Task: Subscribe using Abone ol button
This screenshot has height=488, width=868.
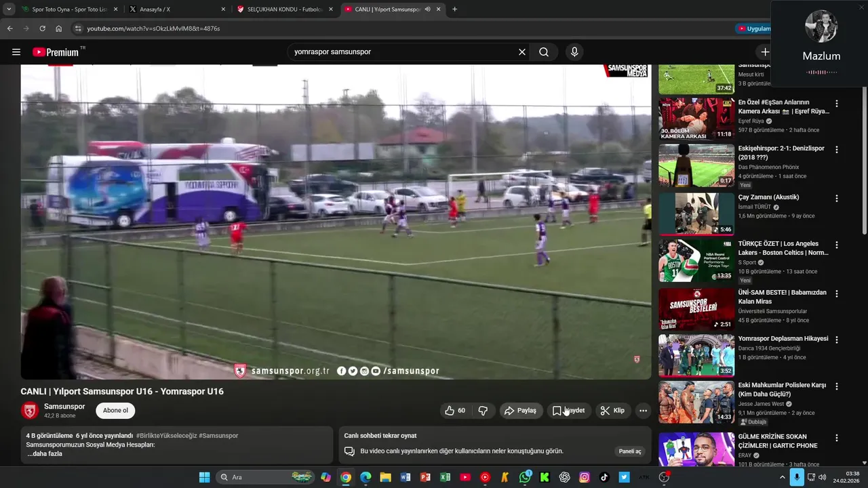Action: pos(115,411)
